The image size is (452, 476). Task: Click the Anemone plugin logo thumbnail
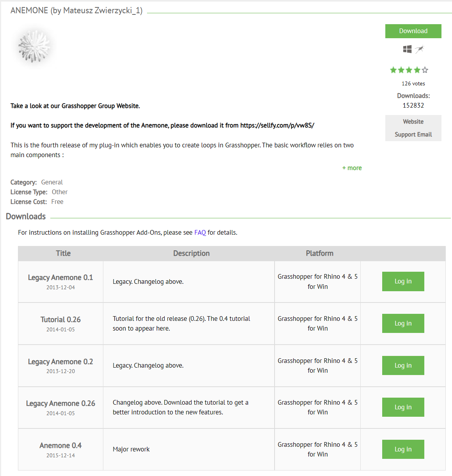(35, 47)
